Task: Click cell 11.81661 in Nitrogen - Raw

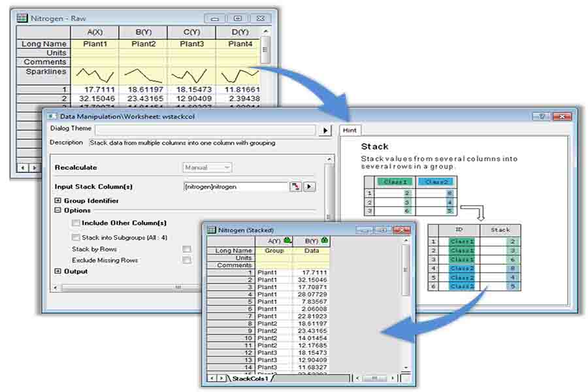Action: [238, 90]
